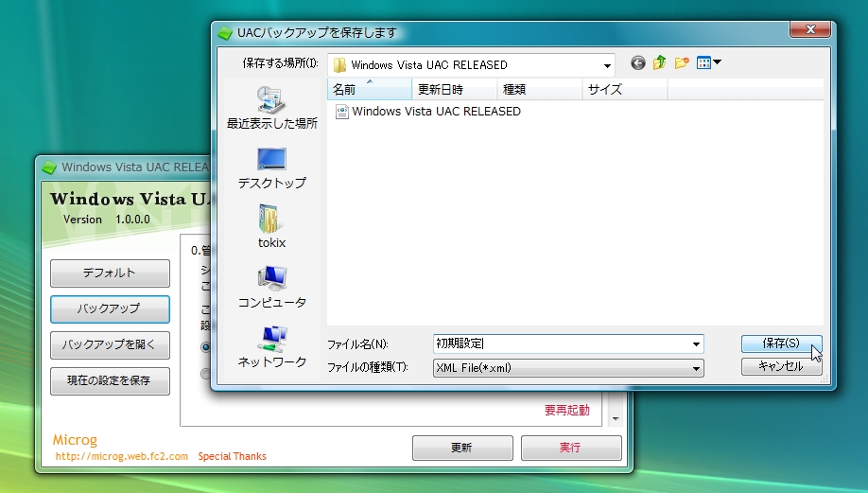Click the キャンセル cancel button

[x=782, y=366]
